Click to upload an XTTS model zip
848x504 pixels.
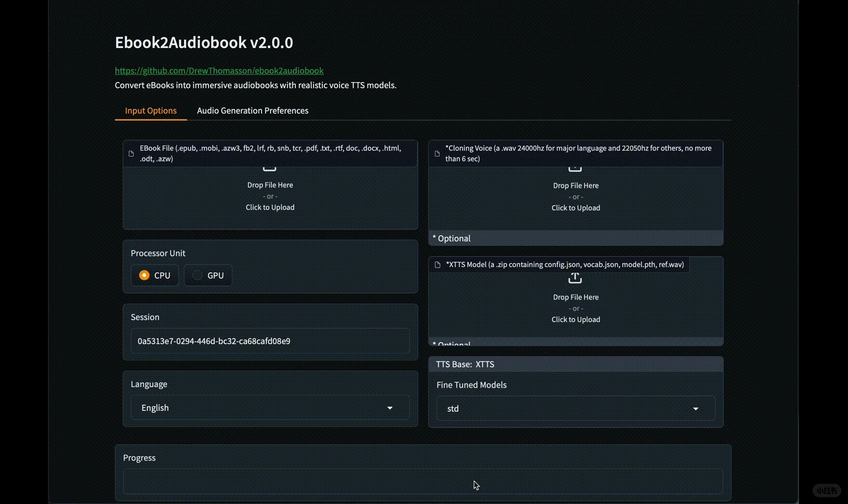(576, 320)
